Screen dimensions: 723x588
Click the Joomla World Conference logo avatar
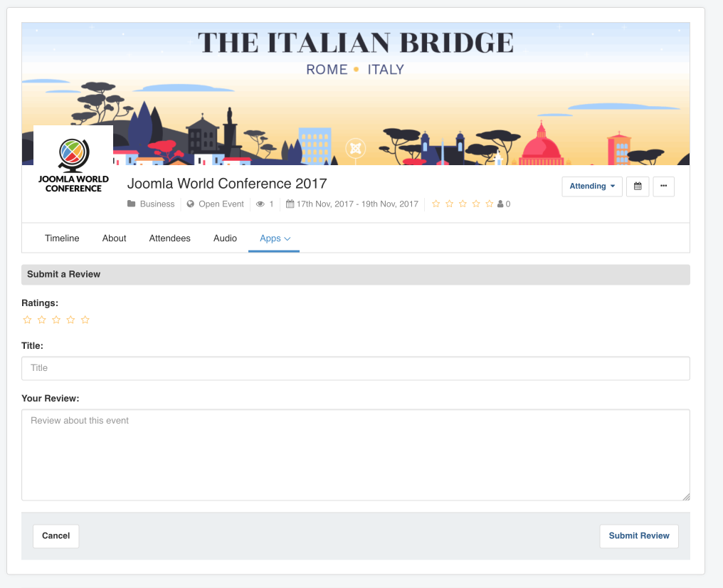pos(73,165)
